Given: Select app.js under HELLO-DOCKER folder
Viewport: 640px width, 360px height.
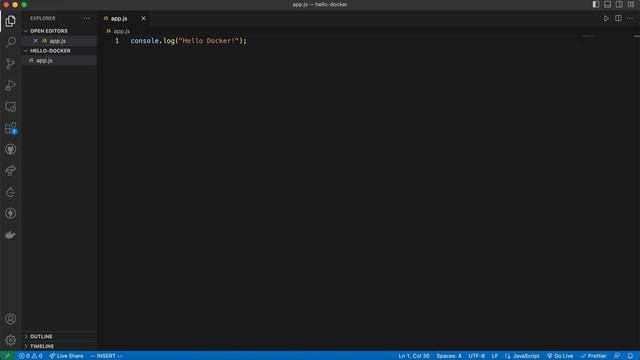Looking at the screenshot, I should (59, 60).
